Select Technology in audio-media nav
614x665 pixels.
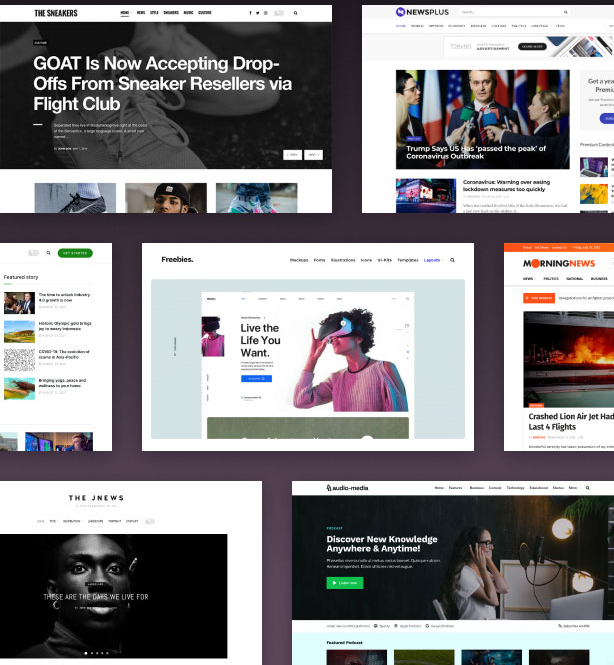tap(516, 488)
